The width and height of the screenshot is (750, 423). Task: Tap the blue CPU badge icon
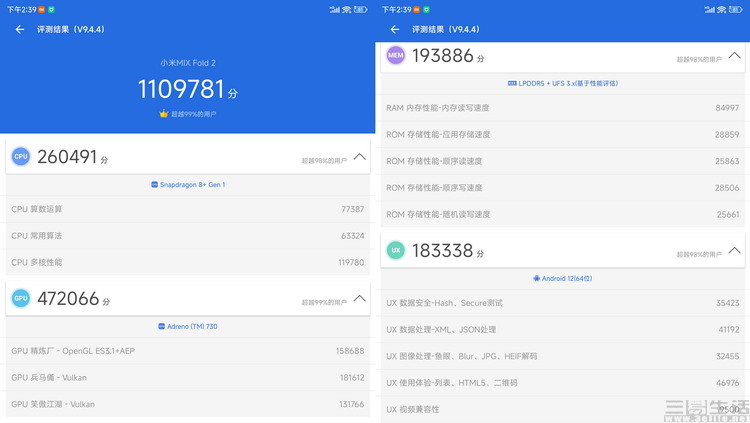tap(21, 156)
